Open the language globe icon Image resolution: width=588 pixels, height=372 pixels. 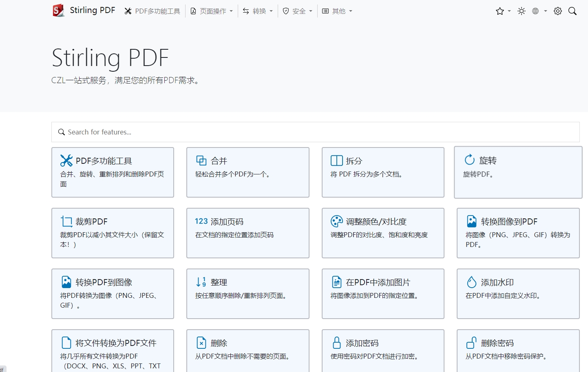click(535, 11)
